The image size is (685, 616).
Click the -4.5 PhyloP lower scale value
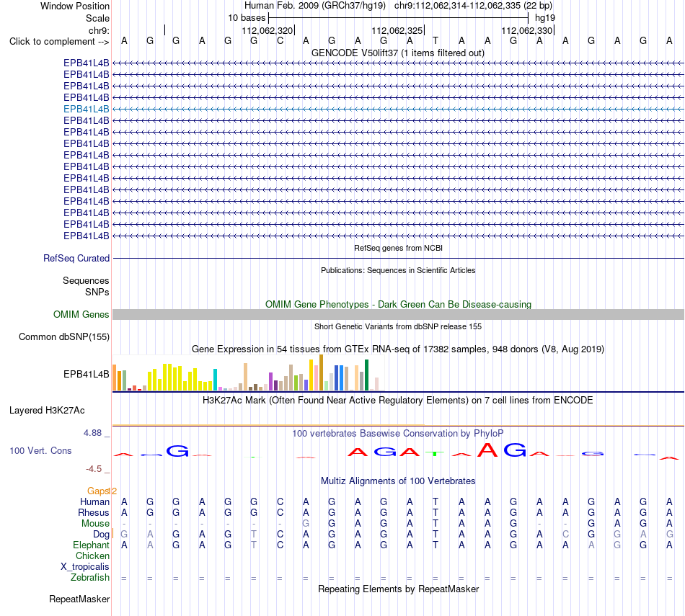(94, 469)
